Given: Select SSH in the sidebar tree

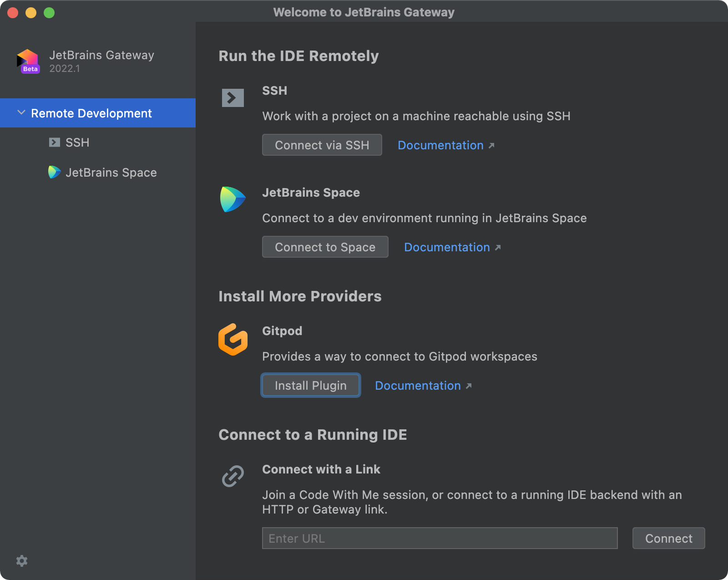Looking at the screenshot, I should pos(77,142).
